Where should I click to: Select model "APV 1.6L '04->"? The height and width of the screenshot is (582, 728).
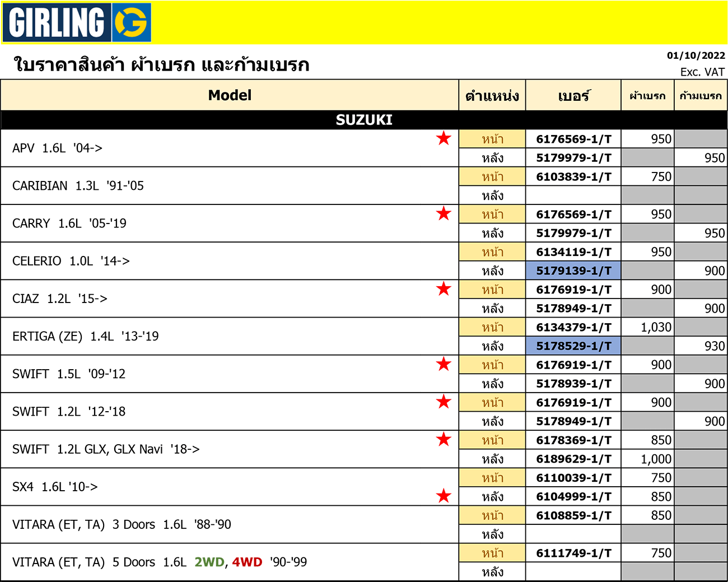point(57,148)
